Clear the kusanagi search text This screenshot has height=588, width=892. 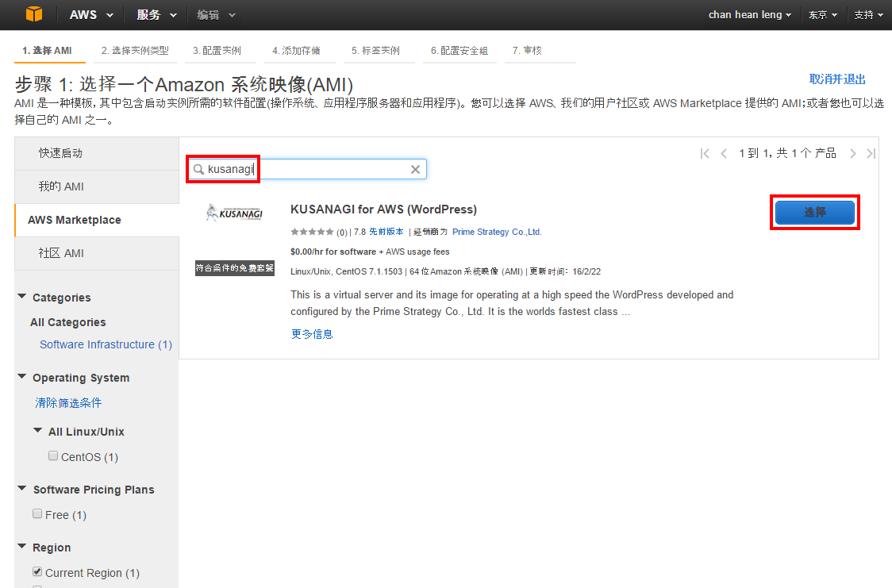tap(415, 170)
